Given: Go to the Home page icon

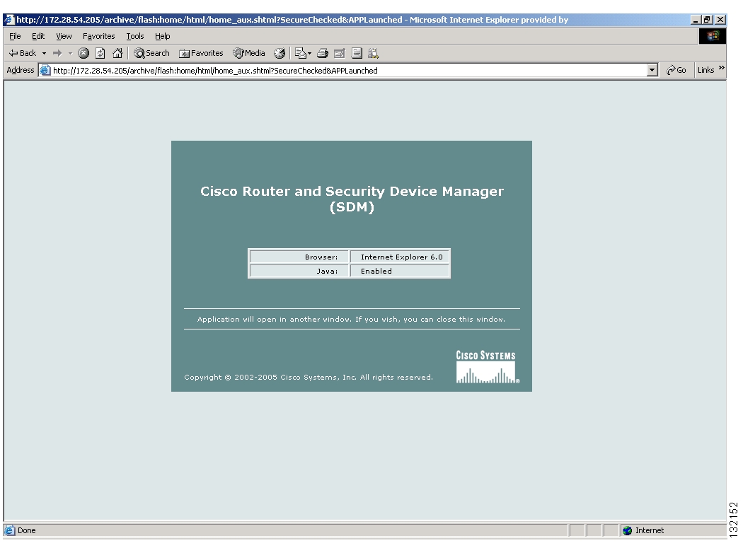Looking at the screenshot, I should click(117, 53).
